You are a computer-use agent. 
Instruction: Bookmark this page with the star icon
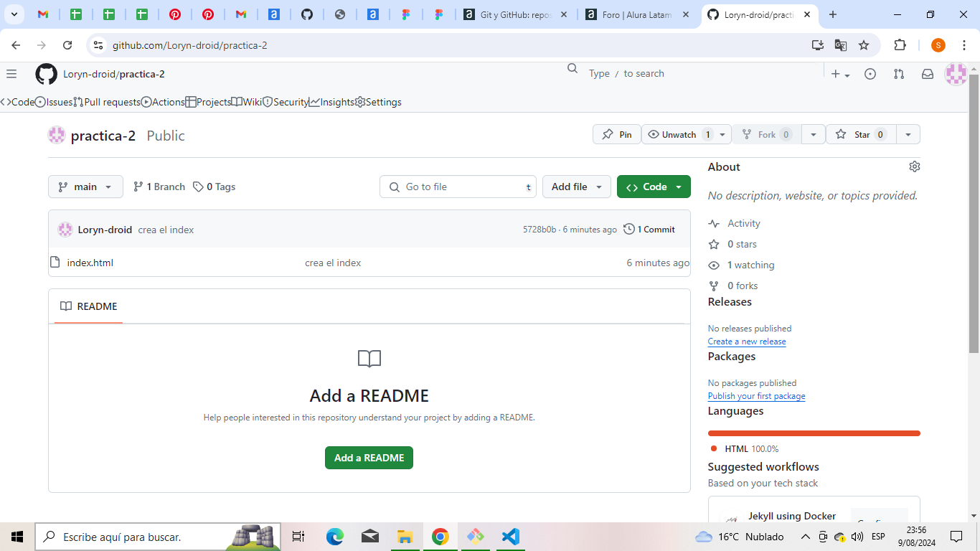click(x=864, y=45)
